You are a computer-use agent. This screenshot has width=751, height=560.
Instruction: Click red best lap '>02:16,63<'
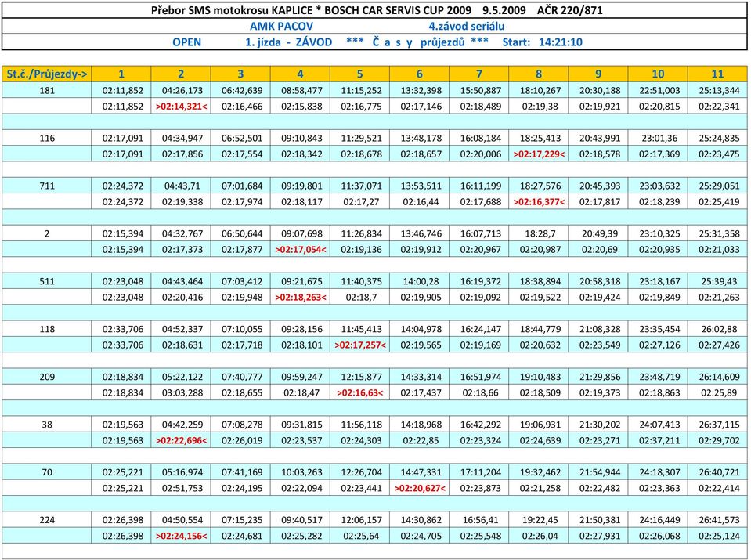[360, 392]
